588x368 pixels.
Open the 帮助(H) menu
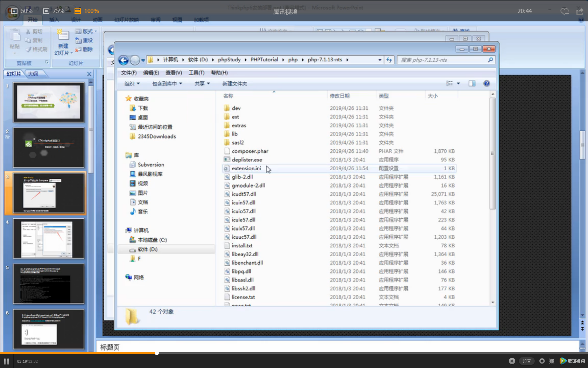pos(219,73)
